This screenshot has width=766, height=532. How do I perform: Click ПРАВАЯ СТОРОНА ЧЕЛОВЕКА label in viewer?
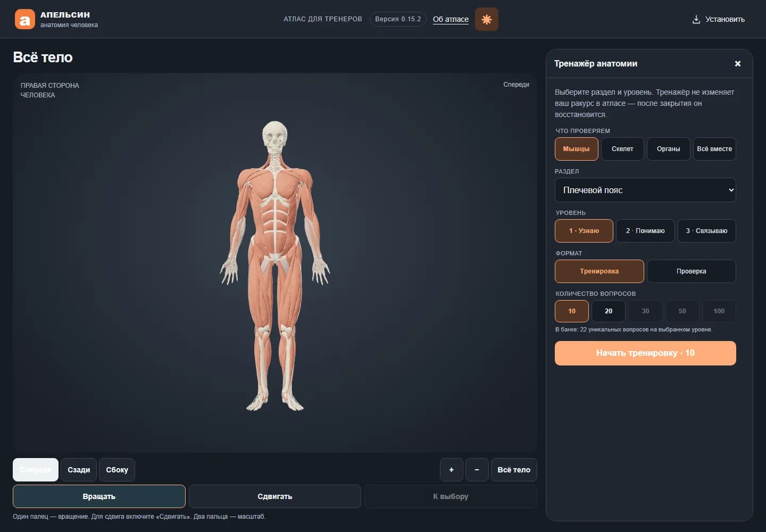point(49,90)
